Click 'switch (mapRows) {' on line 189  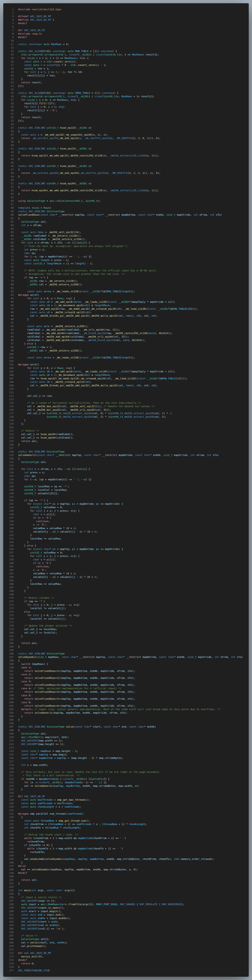click(35, 665)
